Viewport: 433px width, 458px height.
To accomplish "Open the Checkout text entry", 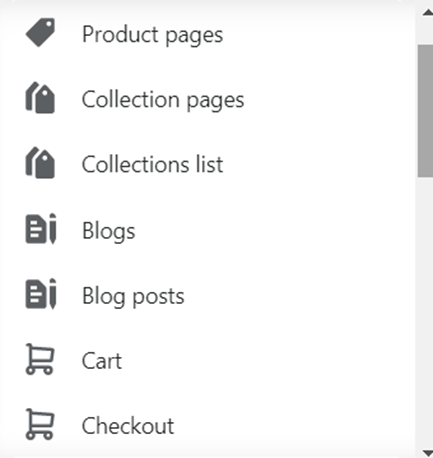I will (x=128, y=426).
